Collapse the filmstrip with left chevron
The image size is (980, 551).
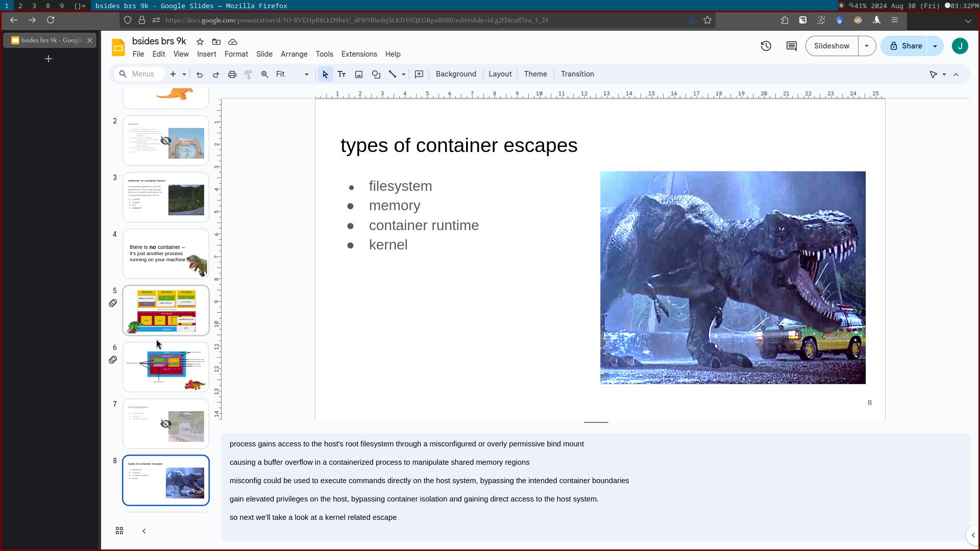pyautogui.click(x=144, y=531)
